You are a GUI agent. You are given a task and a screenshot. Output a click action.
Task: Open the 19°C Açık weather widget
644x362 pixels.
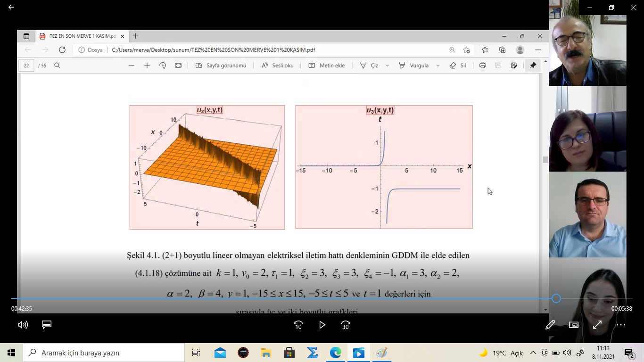click(501, 353)
